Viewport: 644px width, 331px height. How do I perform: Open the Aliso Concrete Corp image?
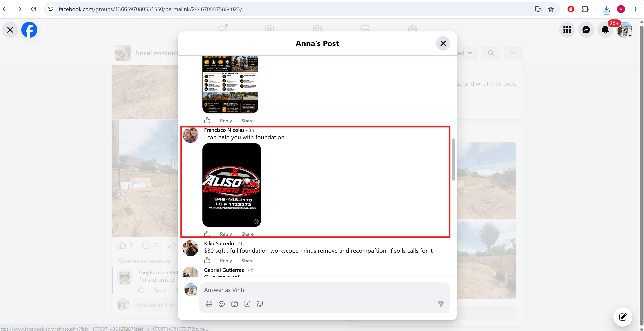pos(232,185)
